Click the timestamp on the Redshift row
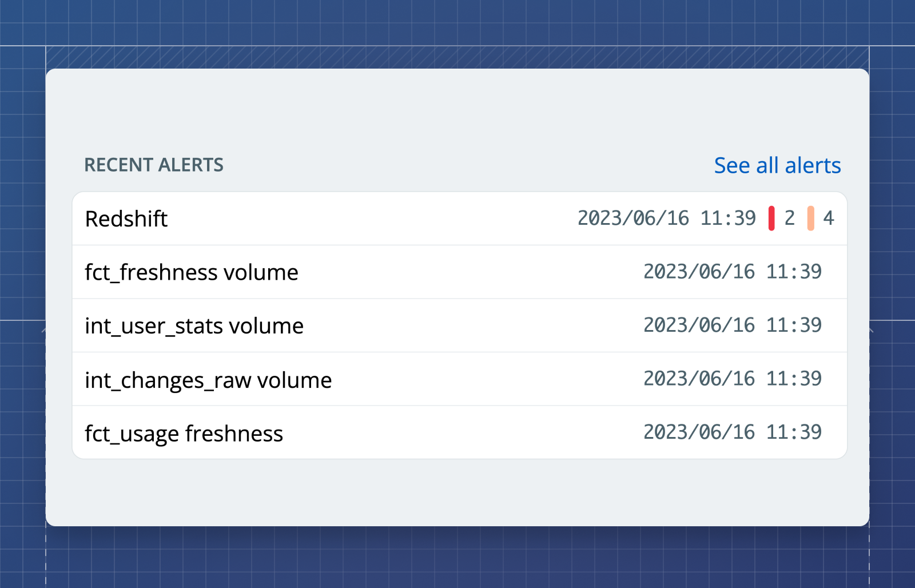 pos(667,218)
